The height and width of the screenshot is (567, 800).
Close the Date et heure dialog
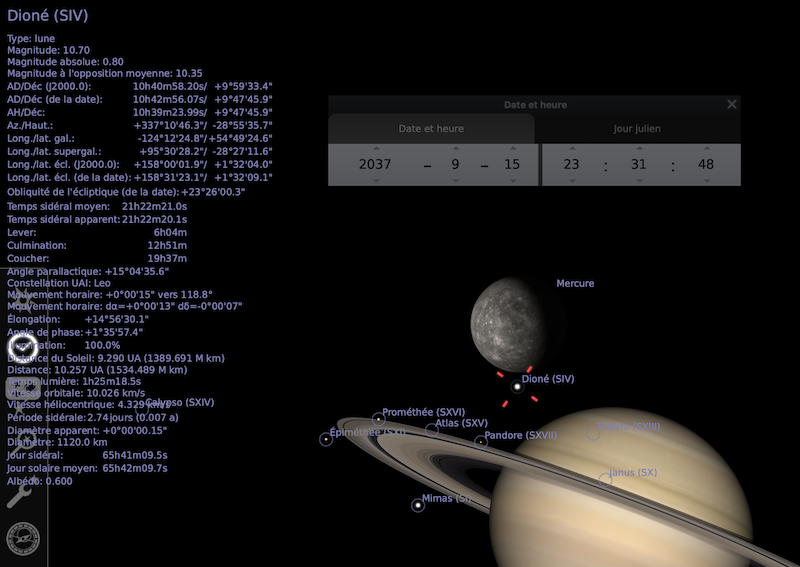pyautogui.click(x=732, y=104)
